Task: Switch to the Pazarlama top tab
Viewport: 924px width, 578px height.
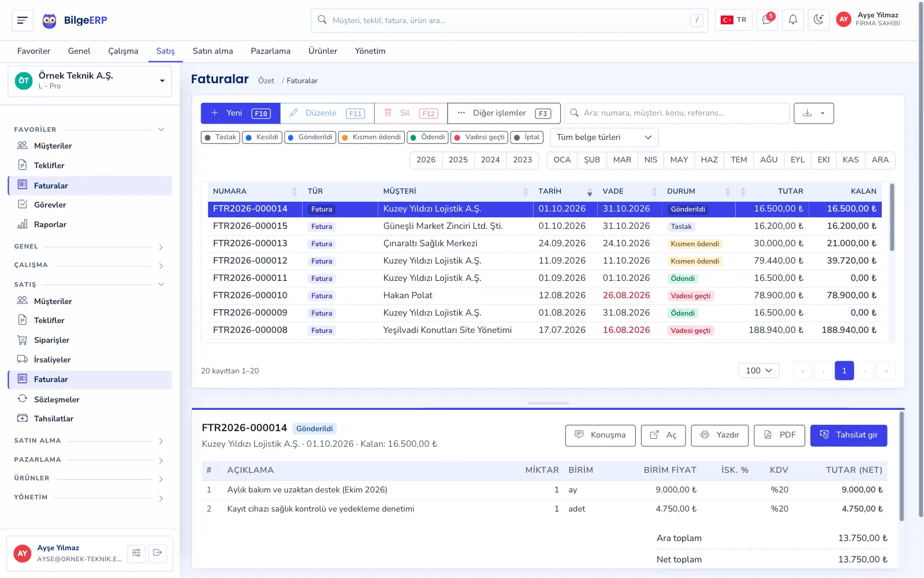Action: [271, 51]
